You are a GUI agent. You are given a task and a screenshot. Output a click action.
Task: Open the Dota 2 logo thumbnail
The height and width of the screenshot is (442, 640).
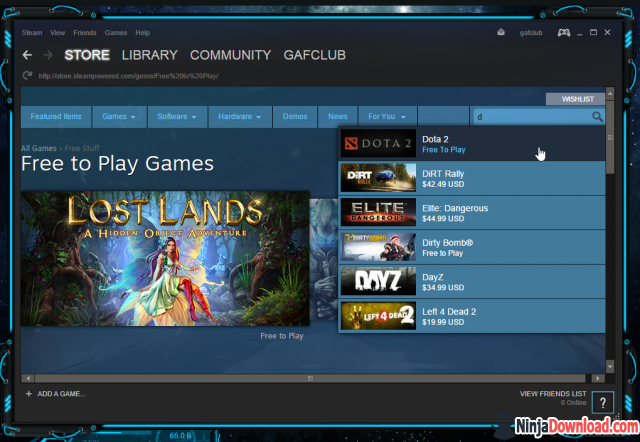click(x=378, y=143)
